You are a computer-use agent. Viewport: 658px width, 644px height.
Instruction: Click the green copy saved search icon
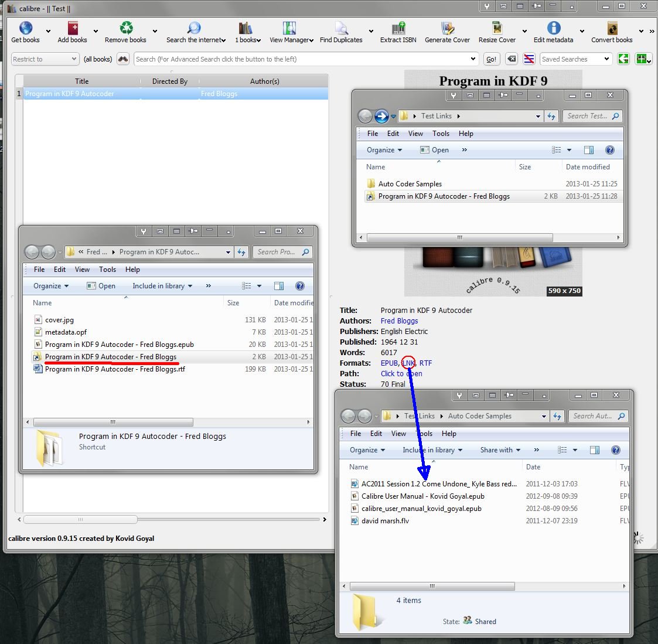click(x=623, y=59)
